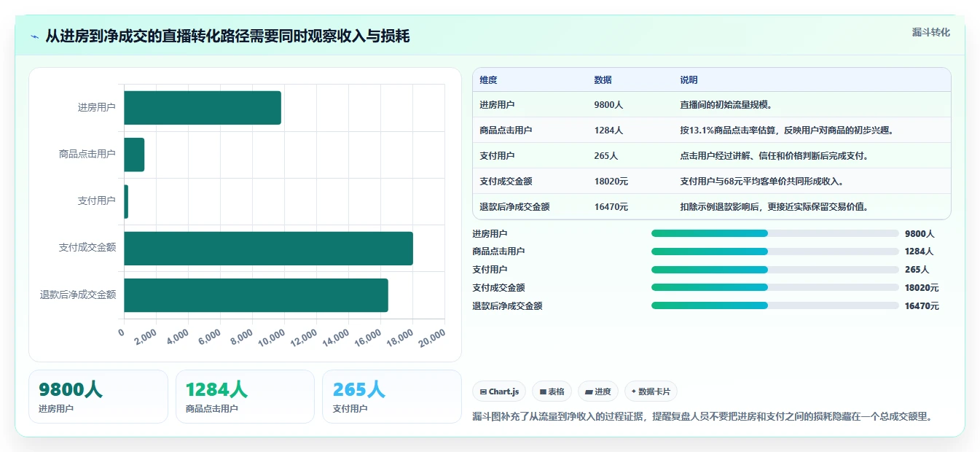The width and height of the screenshot is (980, 452).
Task: Click the 18020元 table cell
Action: pyautogui.click(x=611, y=182)
